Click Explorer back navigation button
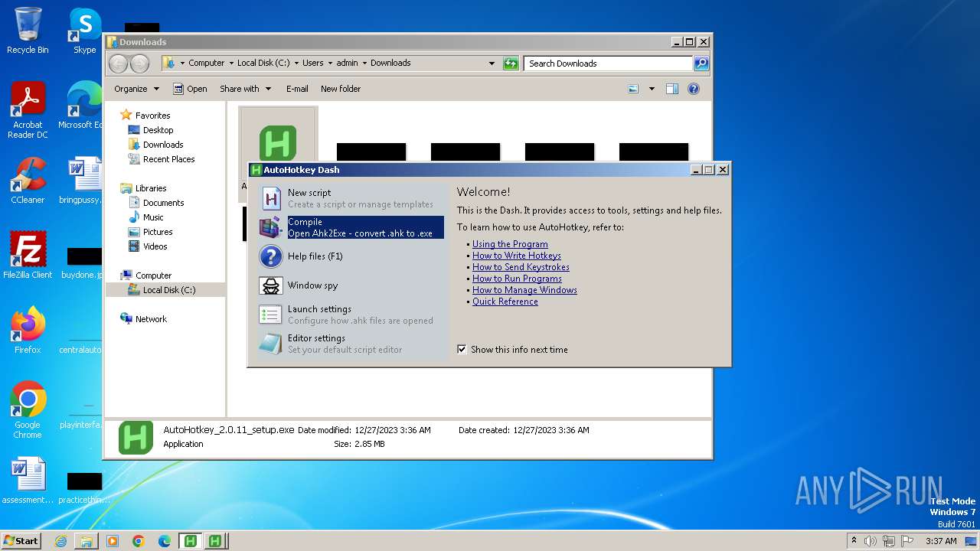Image resolution: width=980 pixels, height=551 pixels. coord(119,64)
